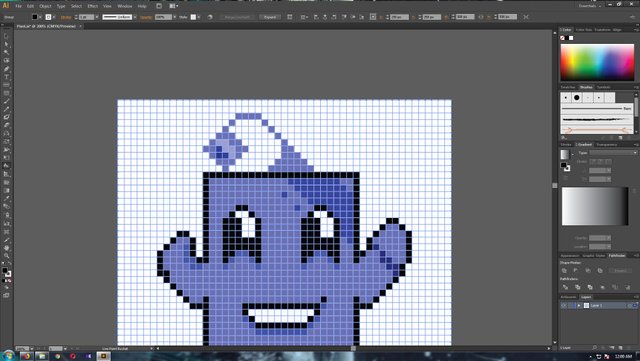Open gradient Type dropdown

click(x=613, y=152)
